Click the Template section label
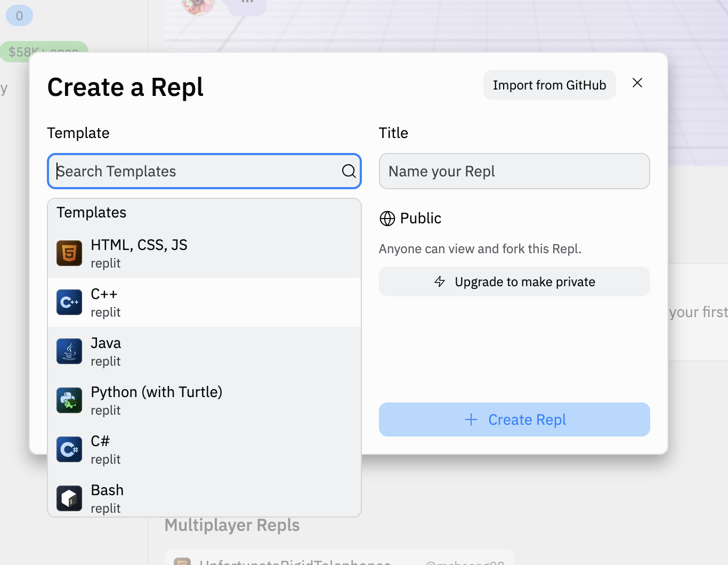 click(x=78, y=133)
